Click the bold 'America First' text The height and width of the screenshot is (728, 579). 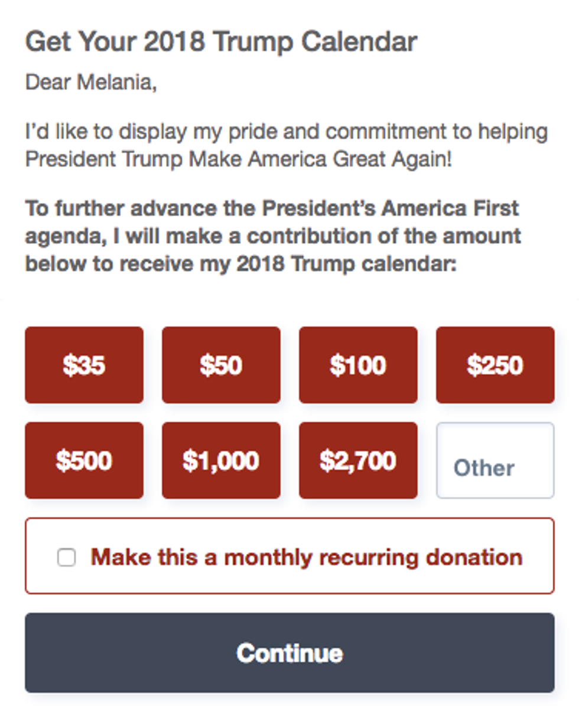pyautogui.click(x=450, y=208)
